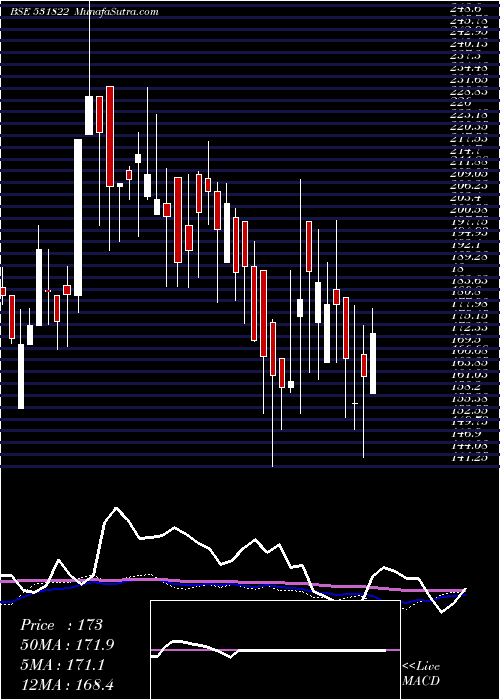Select the Price : 173 readout
The image size is (500, 700).
click(62, 625)
